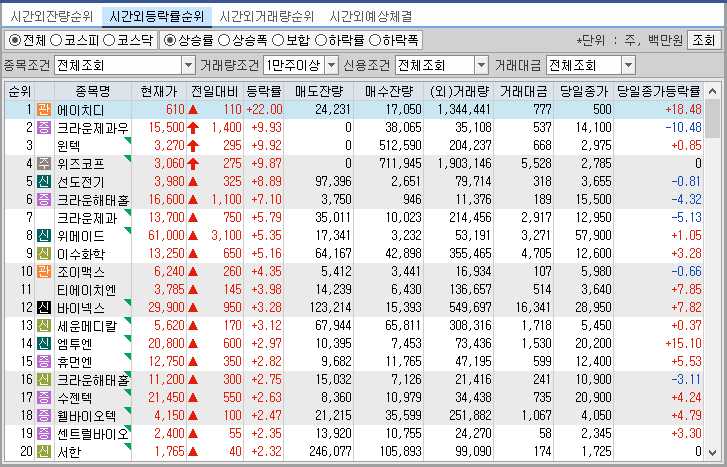Click the 증 badge beside 크라운제과우

44,128
